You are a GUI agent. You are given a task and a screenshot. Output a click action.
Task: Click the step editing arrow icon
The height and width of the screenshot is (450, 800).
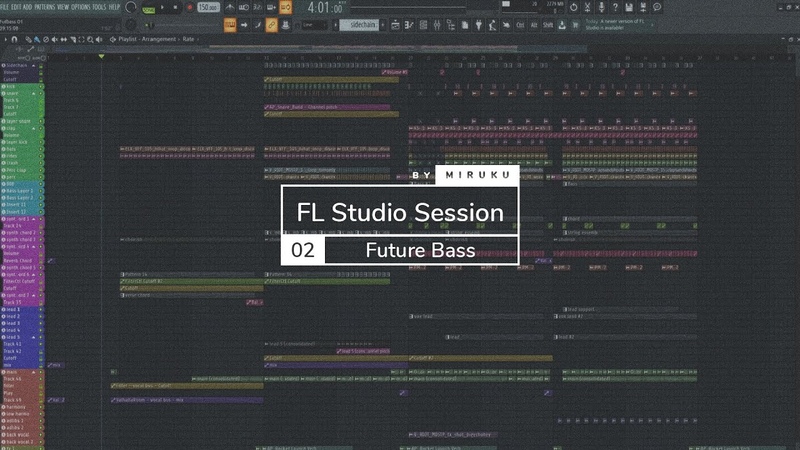point(244,25)
